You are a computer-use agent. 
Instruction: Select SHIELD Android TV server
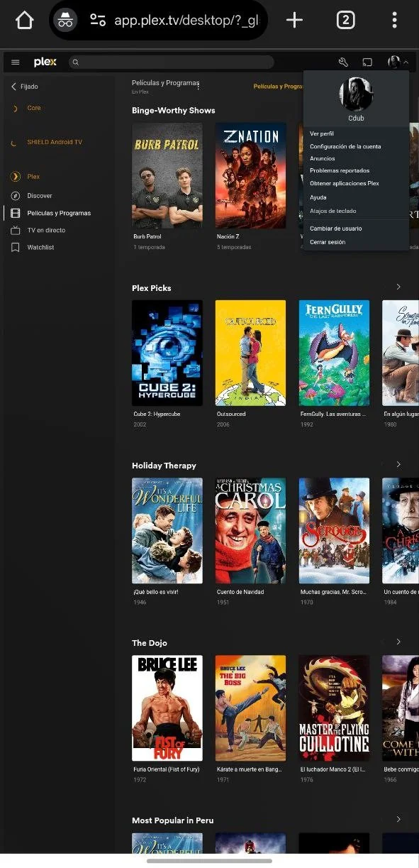pos(55,142)
